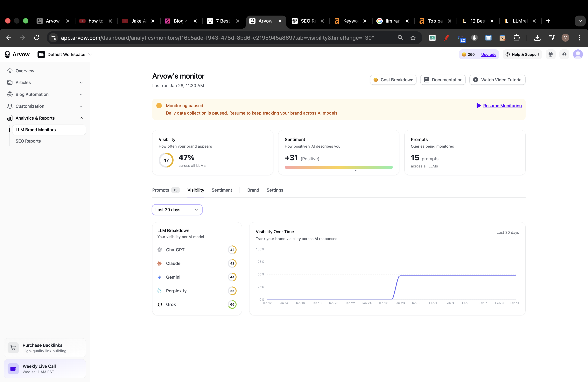Click the Arvow logo icon

tap(7, 54)
